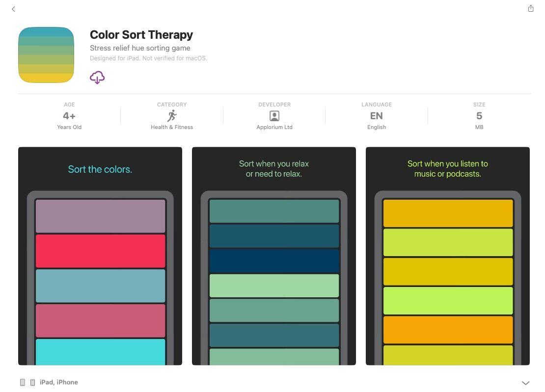
Task: Click the back chevron arrow
Action: pos(13,9)
